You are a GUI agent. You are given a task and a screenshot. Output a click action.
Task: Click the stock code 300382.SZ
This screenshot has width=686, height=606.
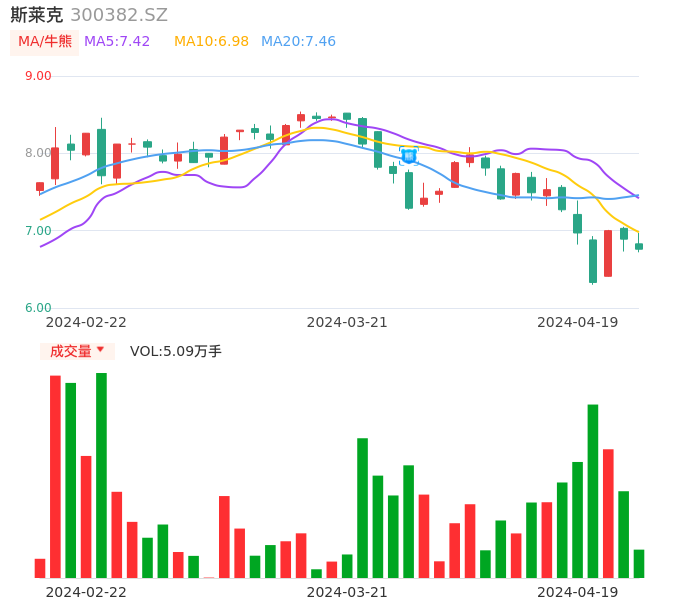(119, 15)
